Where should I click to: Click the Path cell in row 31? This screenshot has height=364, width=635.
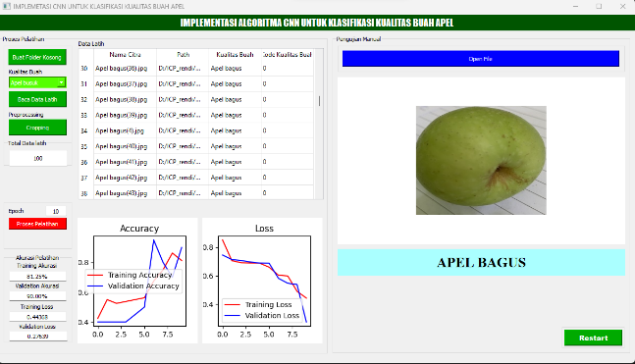click(183, 83)
